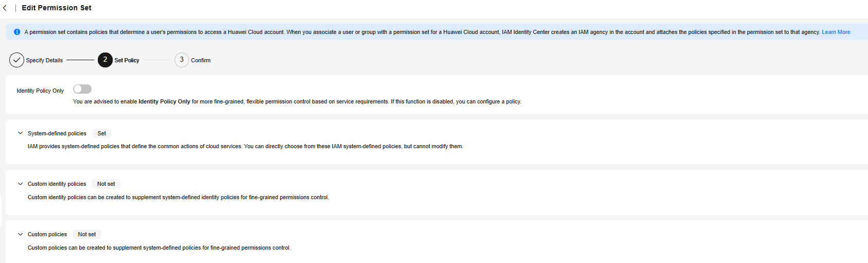Screen dimensions: 868x263
Task: Collapse the Custom policies section chevron
Action: tap(21, 234)
